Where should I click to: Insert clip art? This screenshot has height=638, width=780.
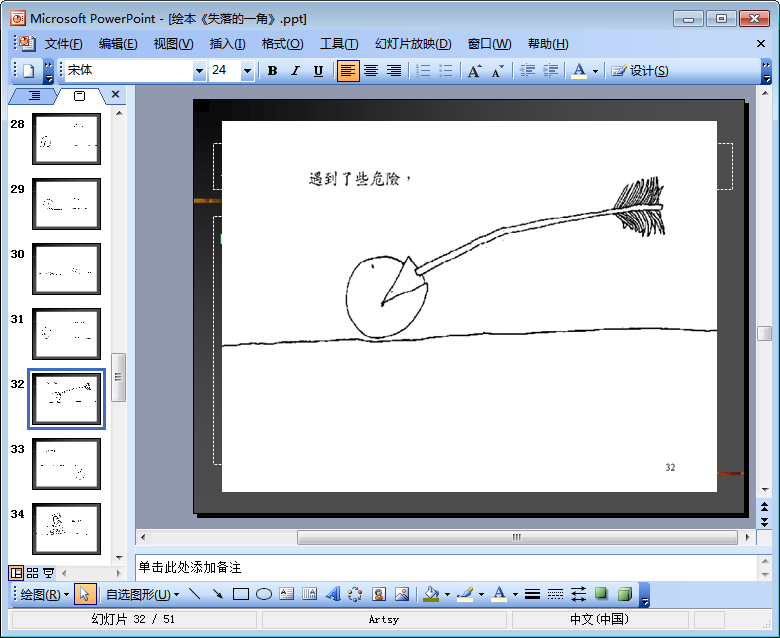click(x=379, y=594)
